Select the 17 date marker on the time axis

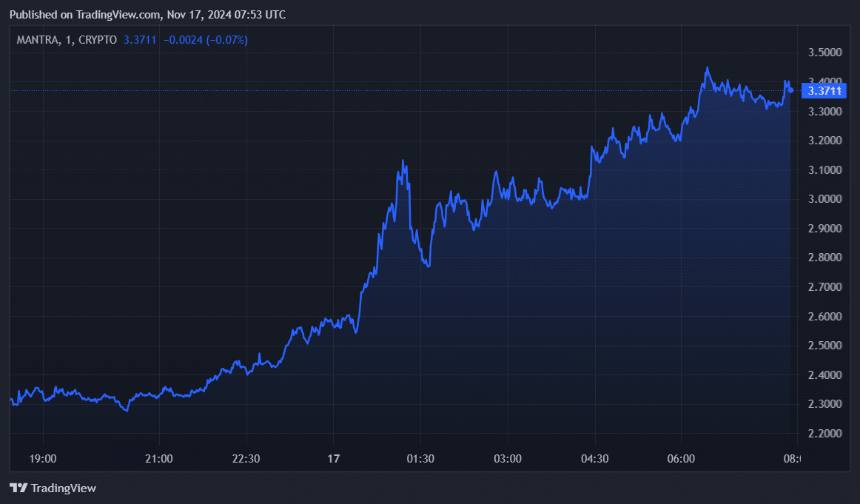click(x=333, y=458)
